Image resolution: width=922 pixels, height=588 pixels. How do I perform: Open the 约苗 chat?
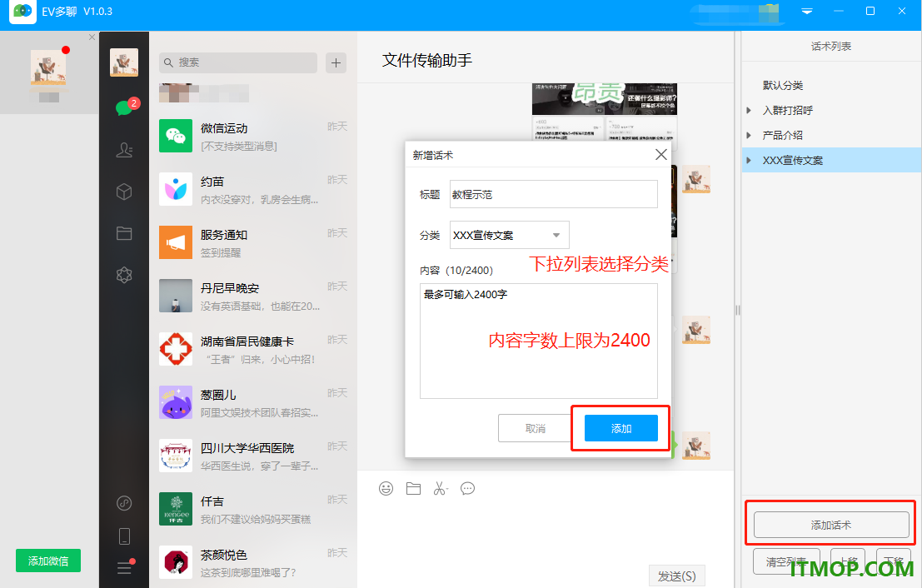[253, 190]
